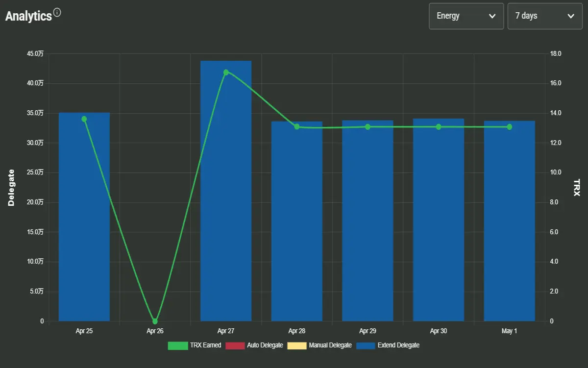Select the Apr 28 blue bar

pos(297,221)
